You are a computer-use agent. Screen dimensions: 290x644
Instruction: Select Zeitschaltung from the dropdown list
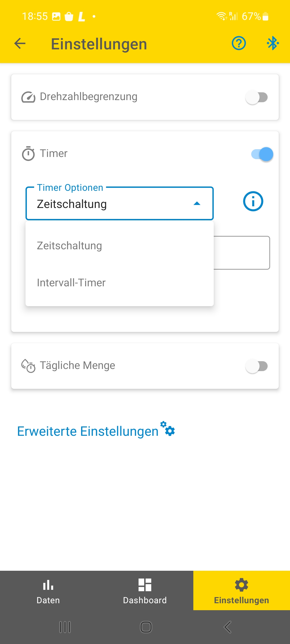[119, 246]
